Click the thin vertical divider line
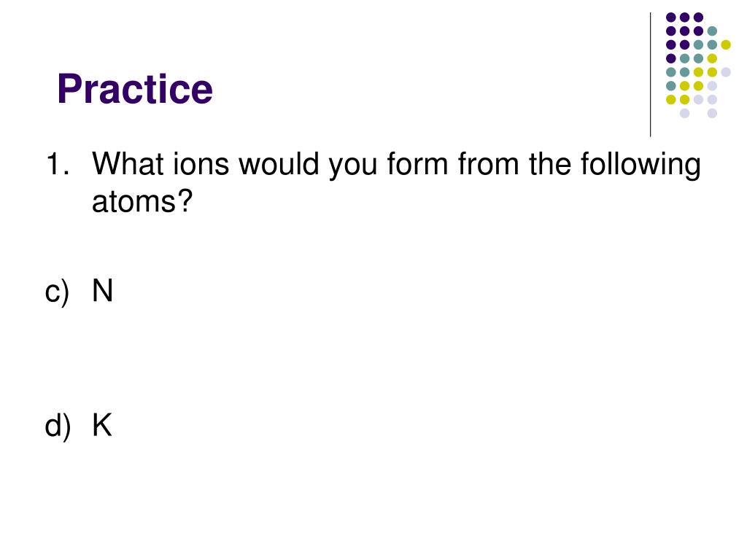The height and width of the screenshot is (560, 747). [650, 75]
